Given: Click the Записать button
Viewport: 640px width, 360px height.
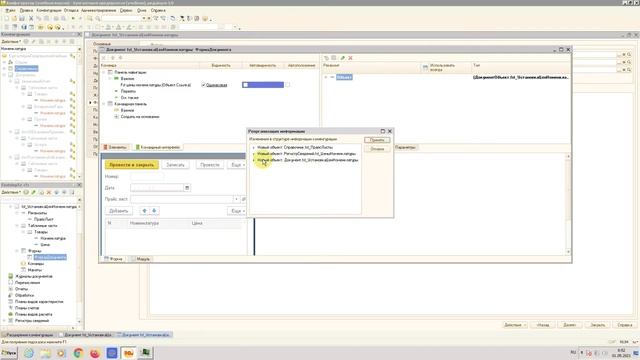Looking at the screenshot, I should (x=176, y=165).
